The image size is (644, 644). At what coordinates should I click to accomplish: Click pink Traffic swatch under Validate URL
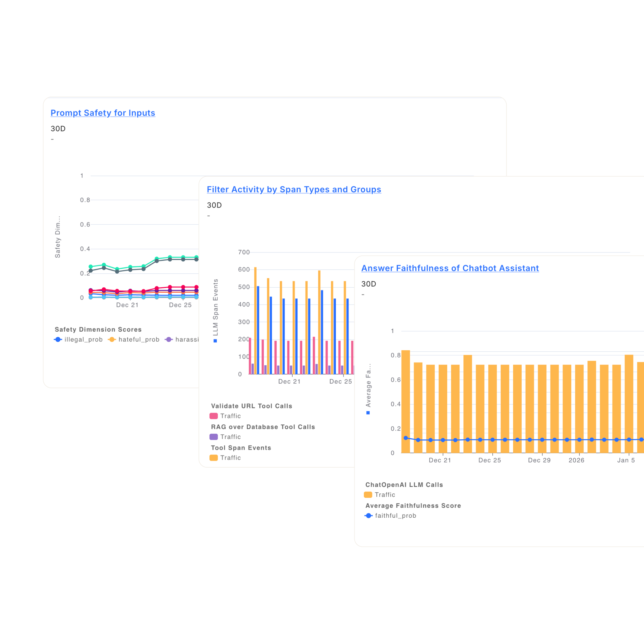point(214,416)
